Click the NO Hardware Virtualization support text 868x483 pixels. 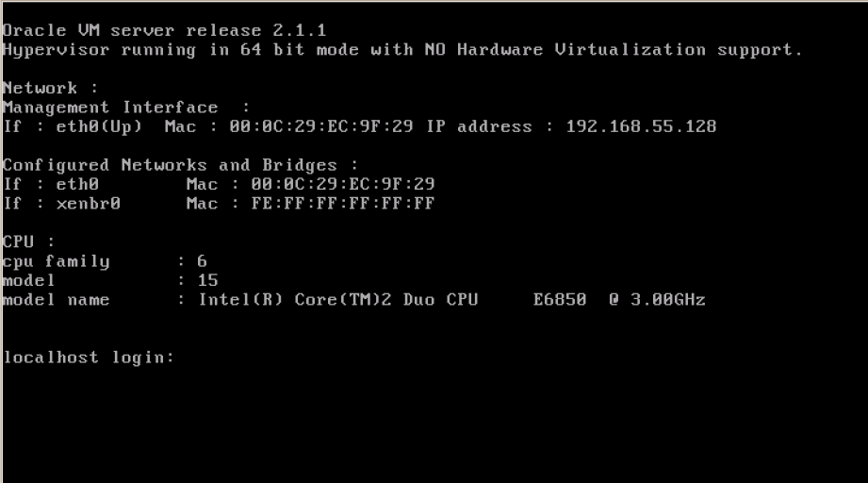click(614, 50)
